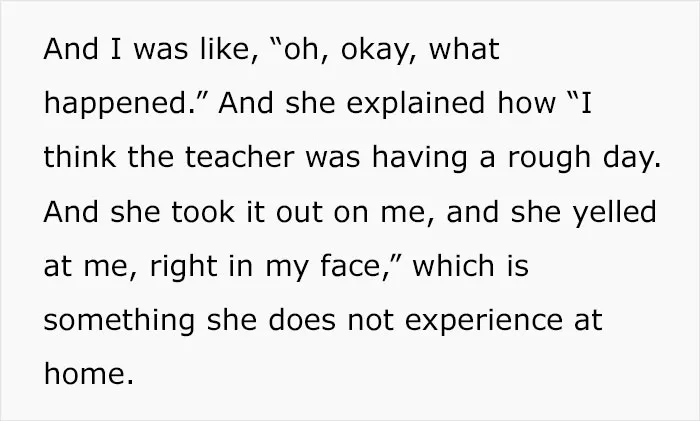Click the word "experience"
The image size is (700, 421).
483,321
